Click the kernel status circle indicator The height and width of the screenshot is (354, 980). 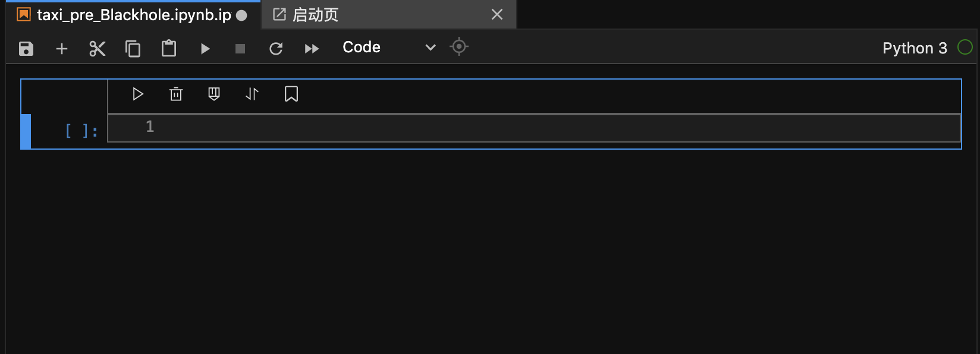(965, 47)
